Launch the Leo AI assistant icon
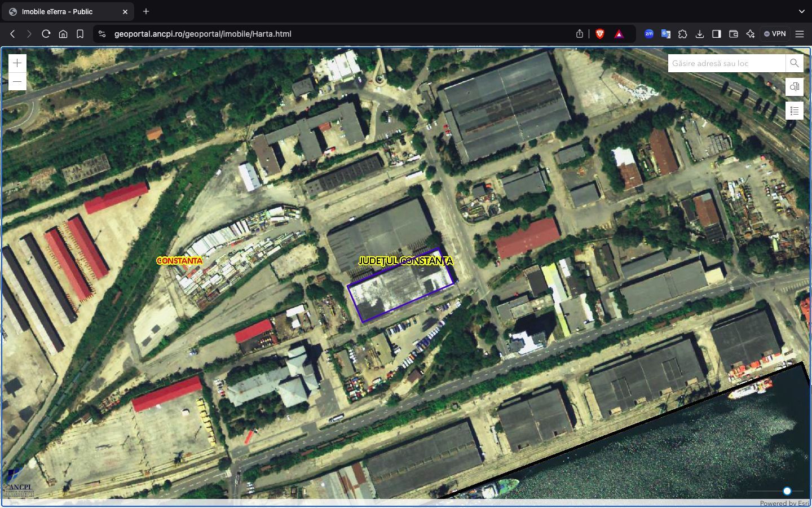812x508 pixels. [750, 34]
